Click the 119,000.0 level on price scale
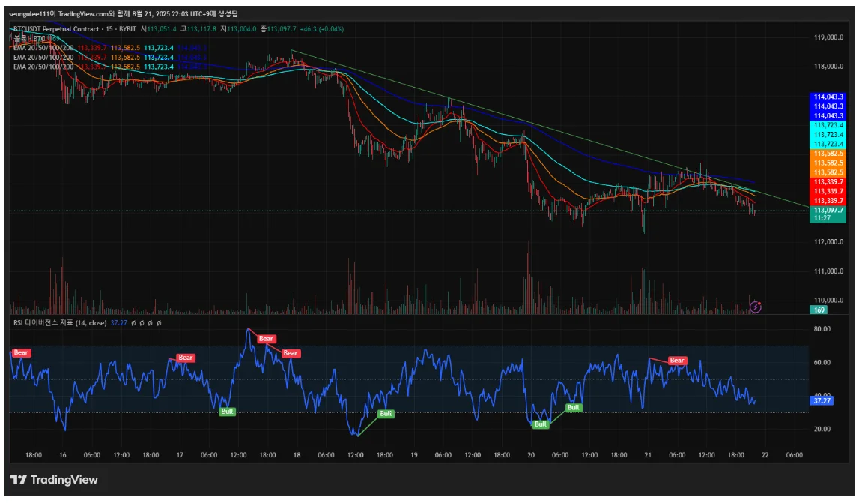The height and width of the screenshot is (503, 868). [x=829, y=37]
